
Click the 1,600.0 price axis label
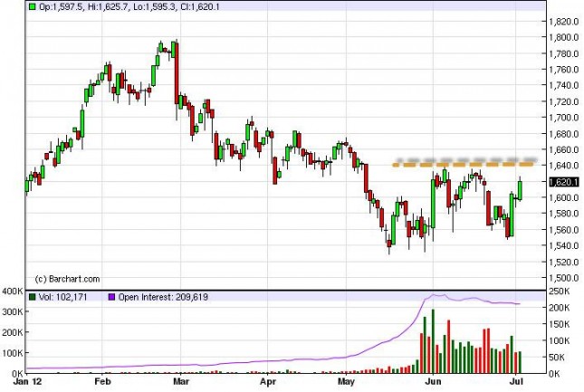[x=564, y=197]
